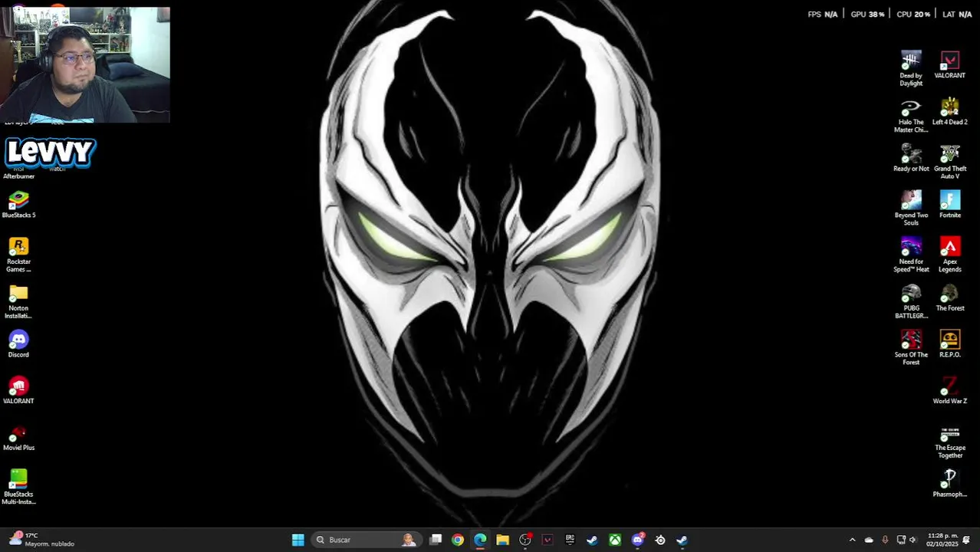Select the World War Z shortcut
Screen dimensions: 980x552
(950, 390)
